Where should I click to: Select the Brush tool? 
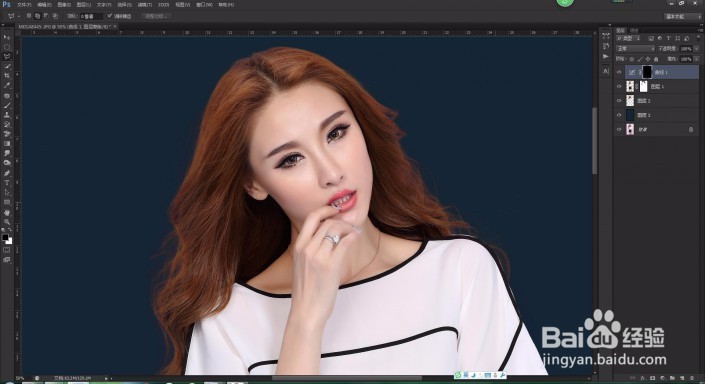click(7, 105)
